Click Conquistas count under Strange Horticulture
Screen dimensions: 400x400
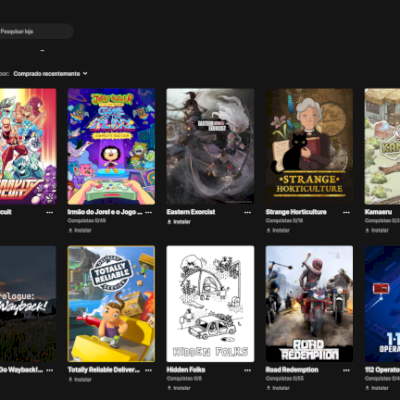284,221
